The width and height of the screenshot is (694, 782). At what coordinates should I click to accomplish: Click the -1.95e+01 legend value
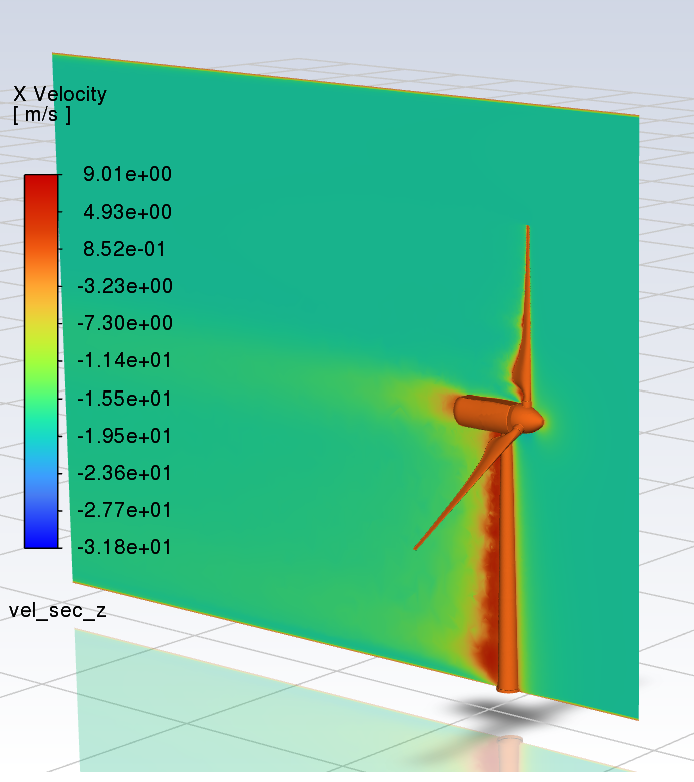pos(124,436)
